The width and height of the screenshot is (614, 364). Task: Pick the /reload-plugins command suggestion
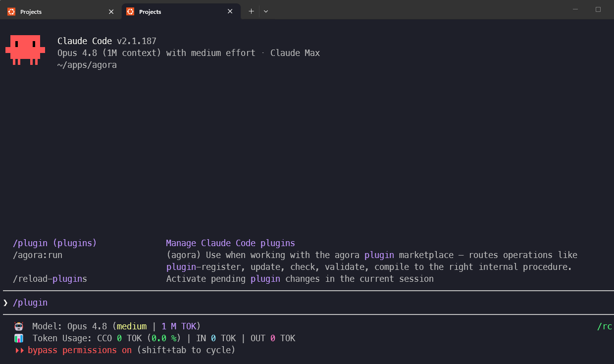pyautogui.click(x=50, y=279)
